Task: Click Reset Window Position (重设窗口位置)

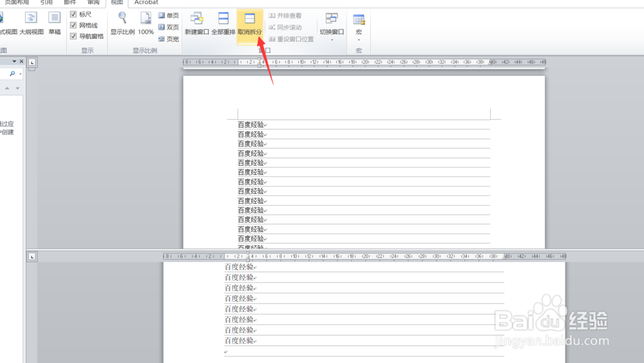Action: click(291, 39)
